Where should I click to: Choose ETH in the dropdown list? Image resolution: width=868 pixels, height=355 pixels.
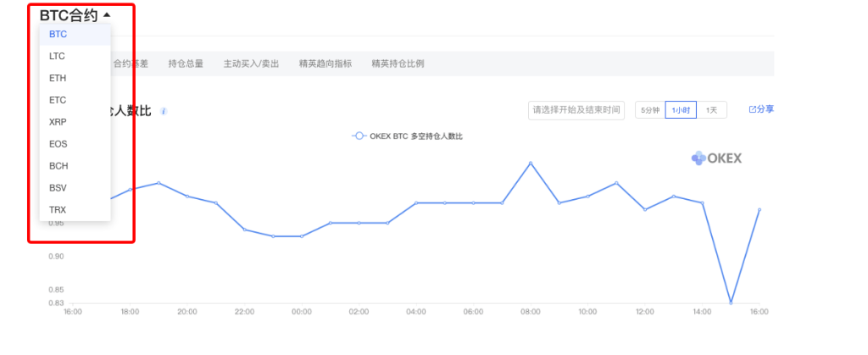pyautogui.click(x=58, y=78)
